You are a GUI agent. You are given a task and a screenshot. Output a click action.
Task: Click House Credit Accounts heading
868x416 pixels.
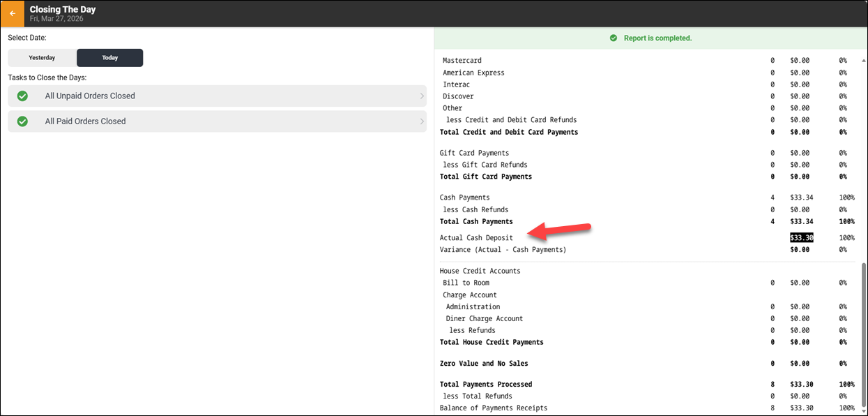480,271
